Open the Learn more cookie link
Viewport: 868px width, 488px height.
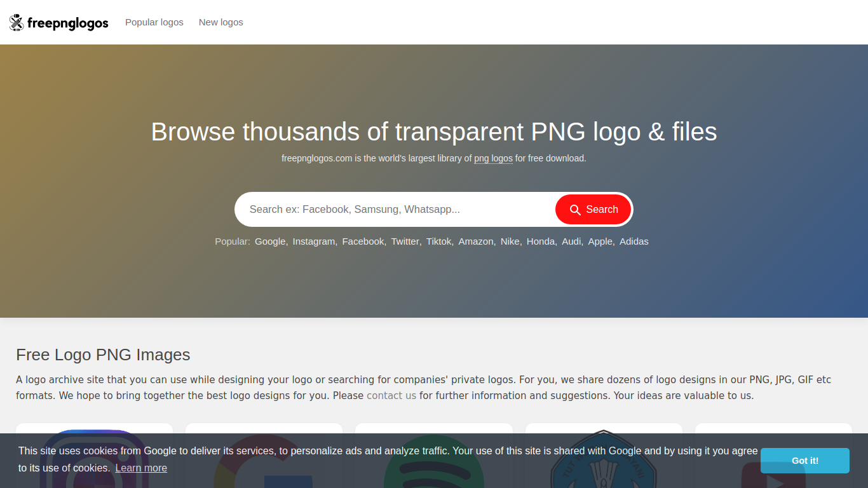pyautogui.click(x=141, y=468)
